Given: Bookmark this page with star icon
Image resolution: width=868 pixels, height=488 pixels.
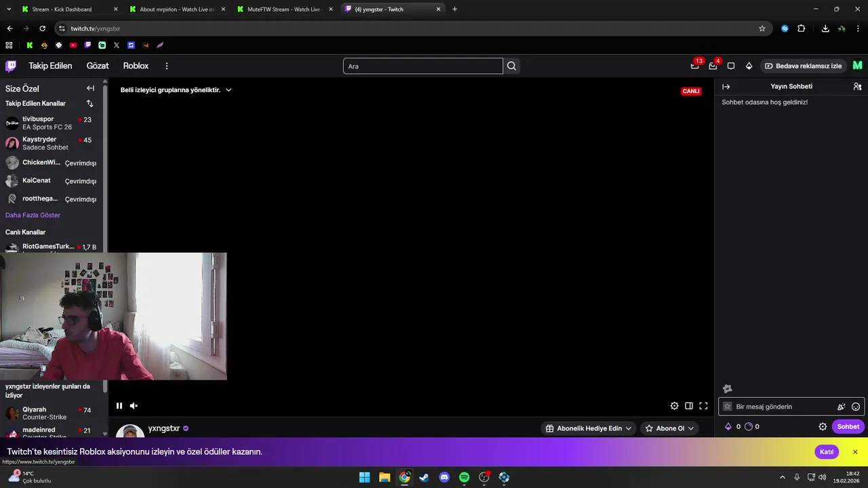Looking at the screenshot, I should pyautogui.click(x=762, y=28).
